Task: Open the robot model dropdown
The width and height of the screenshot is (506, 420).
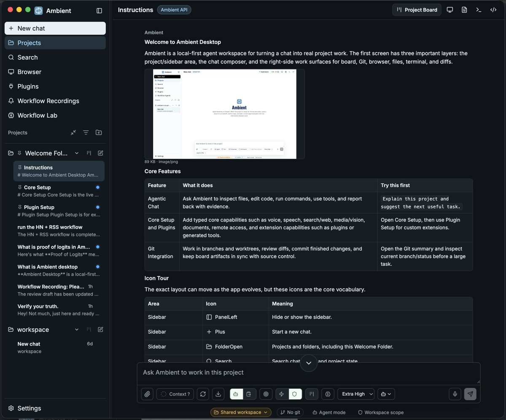Action: point(386,394)
